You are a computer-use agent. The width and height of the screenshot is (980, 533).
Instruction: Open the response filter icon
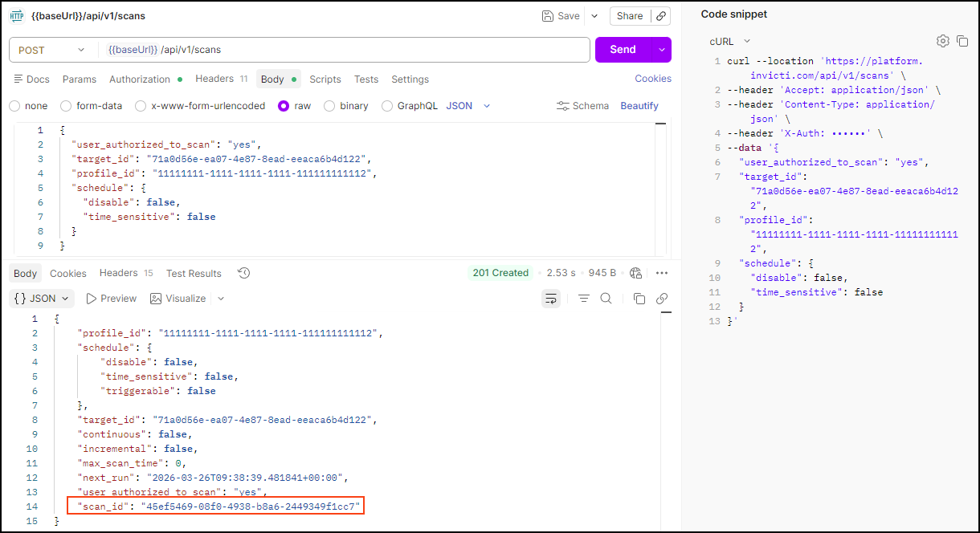[x=584, y=299]
